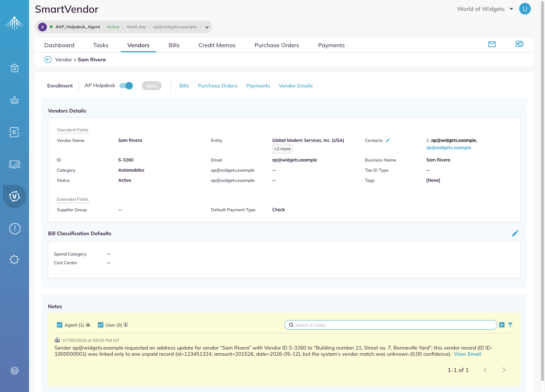Screen dimensions: 545x392
Task: Click the note timestamp 07/30/2026
Action: click(x=91, y=340)
